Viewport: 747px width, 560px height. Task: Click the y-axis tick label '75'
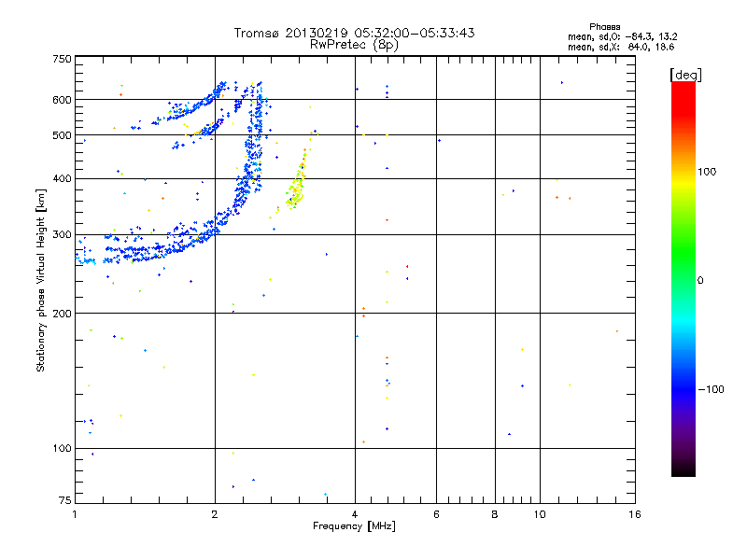pos(65,500)
